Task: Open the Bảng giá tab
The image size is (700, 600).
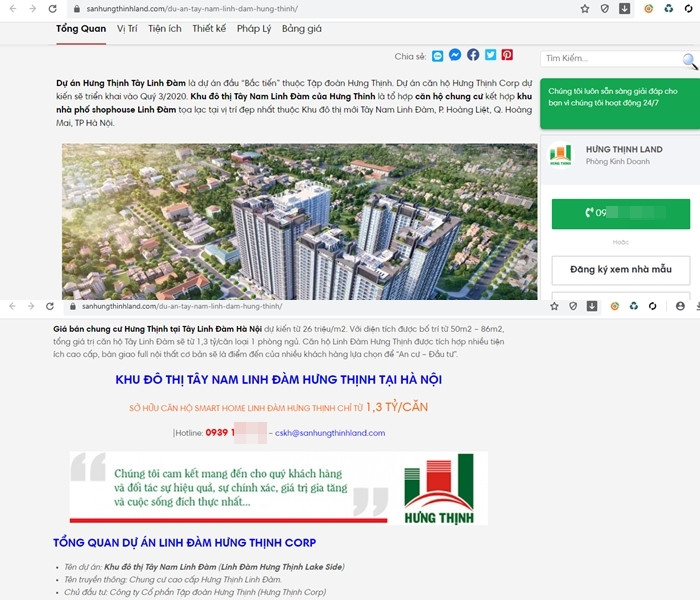Action: (x=302, y=29)
